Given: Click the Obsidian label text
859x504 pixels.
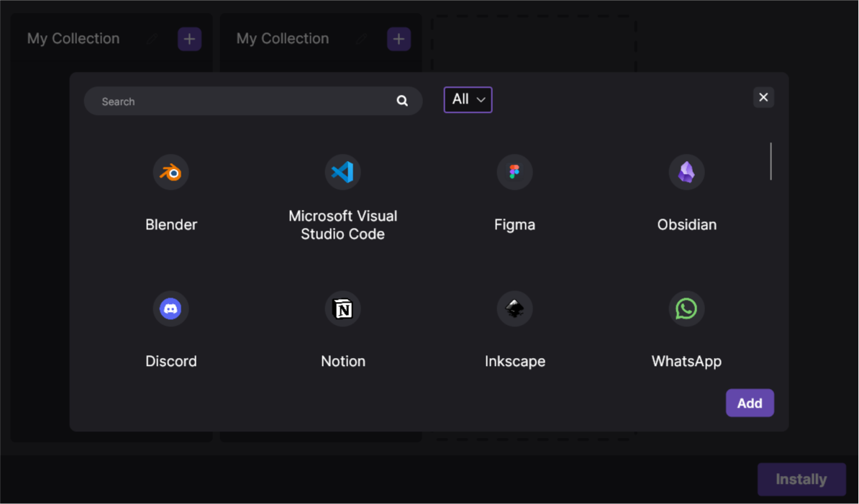Looking at the screenshot, I should (686, 225).
